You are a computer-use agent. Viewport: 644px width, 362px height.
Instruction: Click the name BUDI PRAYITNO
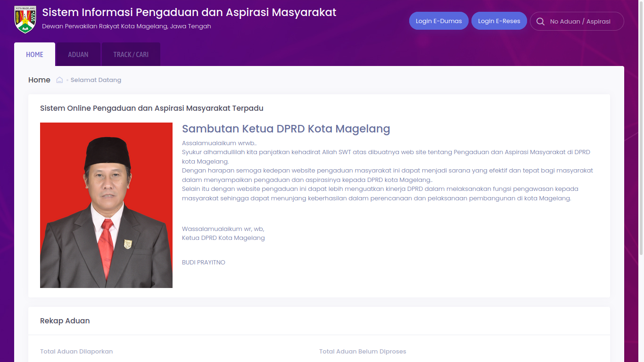pos(204,262)
